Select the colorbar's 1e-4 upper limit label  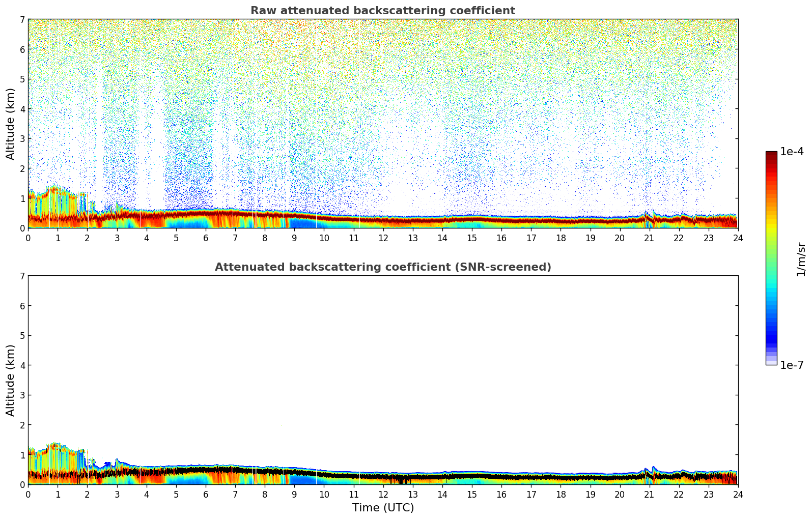pyautogui.click(x=792, y=152)
